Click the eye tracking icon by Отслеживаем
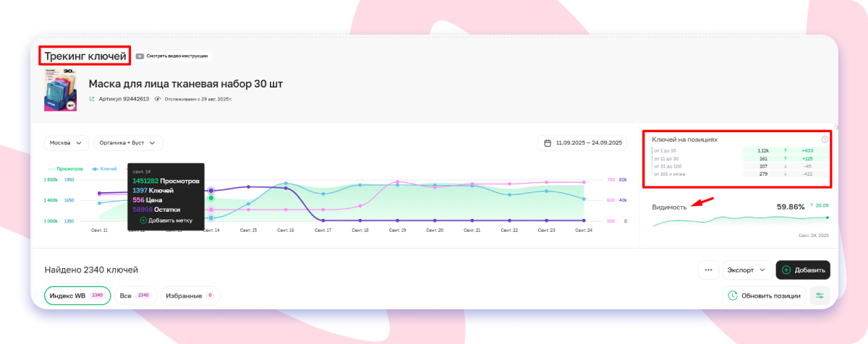 point(158,98)
